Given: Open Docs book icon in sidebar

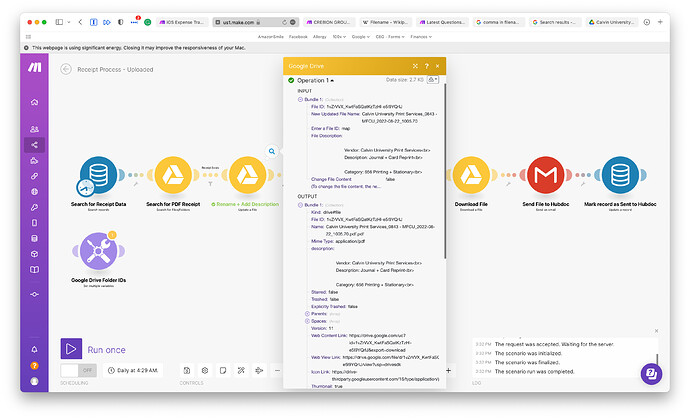Looking at the screenshot, I should [x=34, y=269].
